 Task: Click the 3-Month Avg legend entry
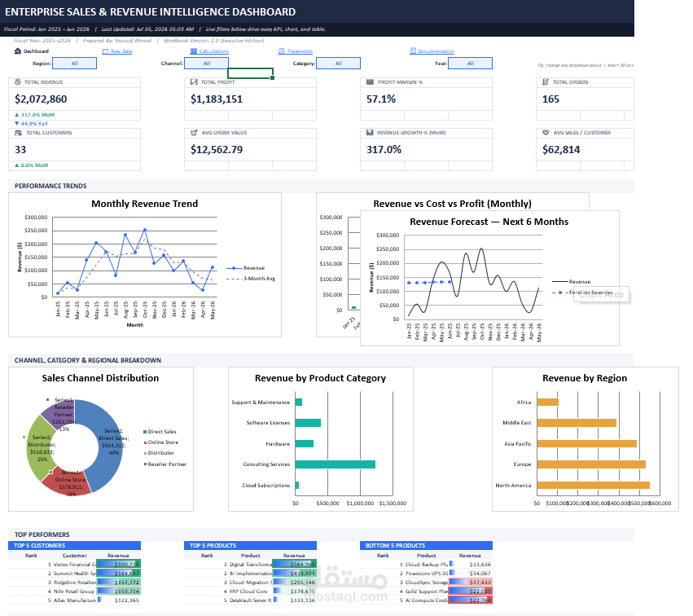[251, 279]
